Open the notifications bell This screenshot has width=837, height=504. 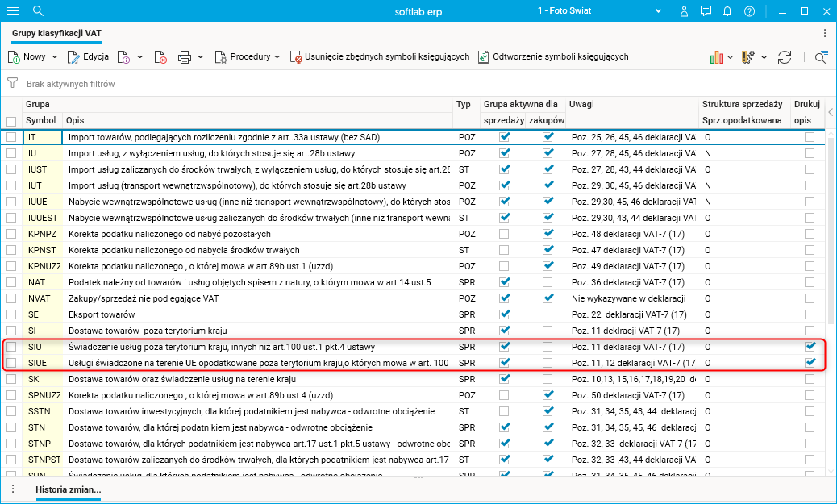point(727,10)
